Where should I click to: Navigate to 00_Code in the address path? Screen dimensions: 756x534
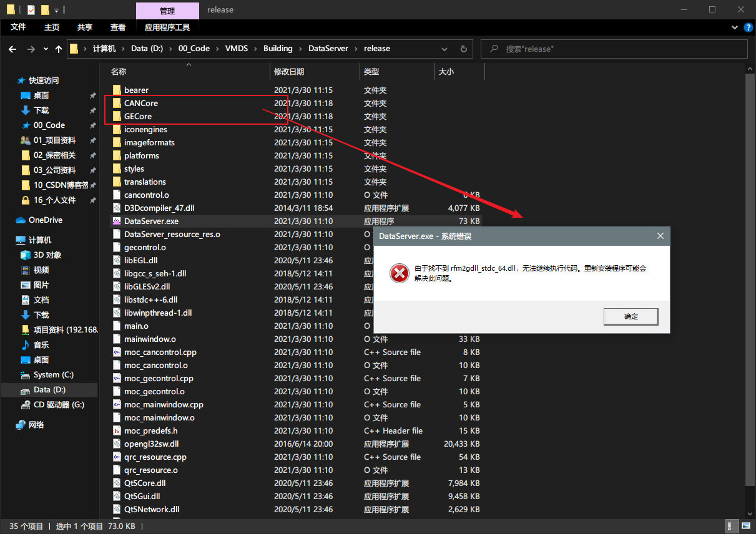pyautogui.click(x=194, y=49)
